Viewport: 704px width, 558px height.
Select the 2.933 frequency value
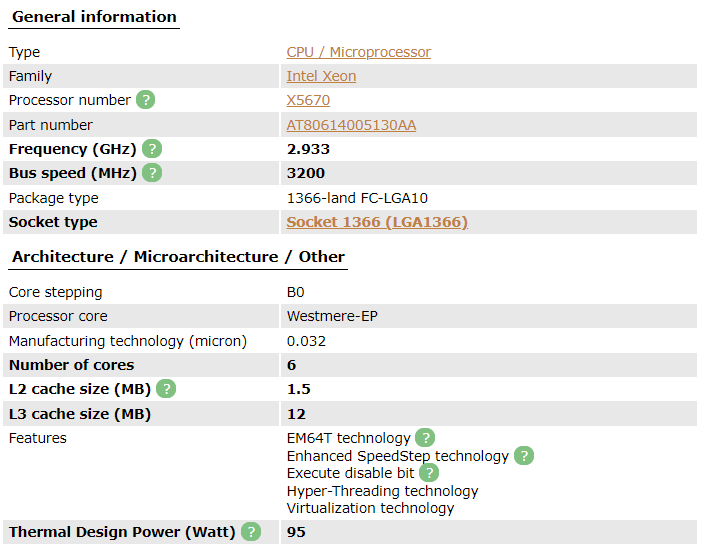[x=308, y=149]
